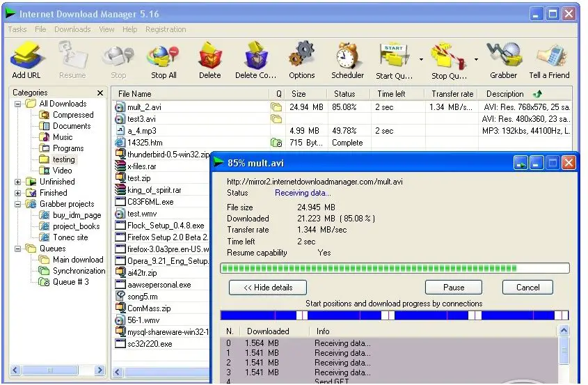Open the Start Queue dropdown arrow
Viewport: 588px width, 385px height.
point(421,60)
